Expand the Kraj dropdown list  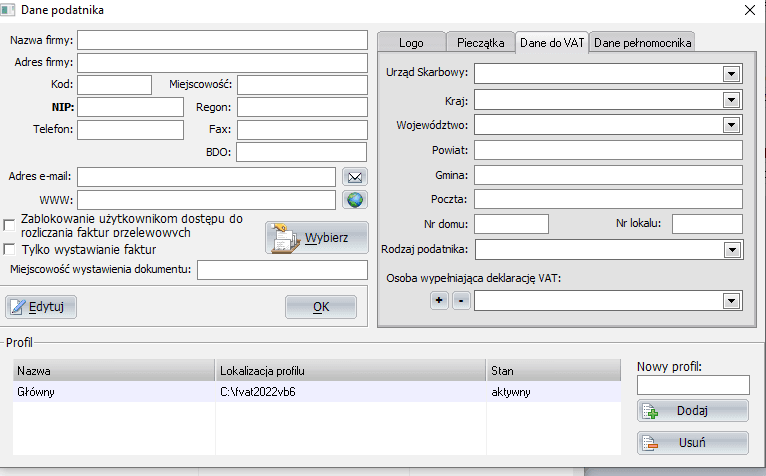point(731,100)
